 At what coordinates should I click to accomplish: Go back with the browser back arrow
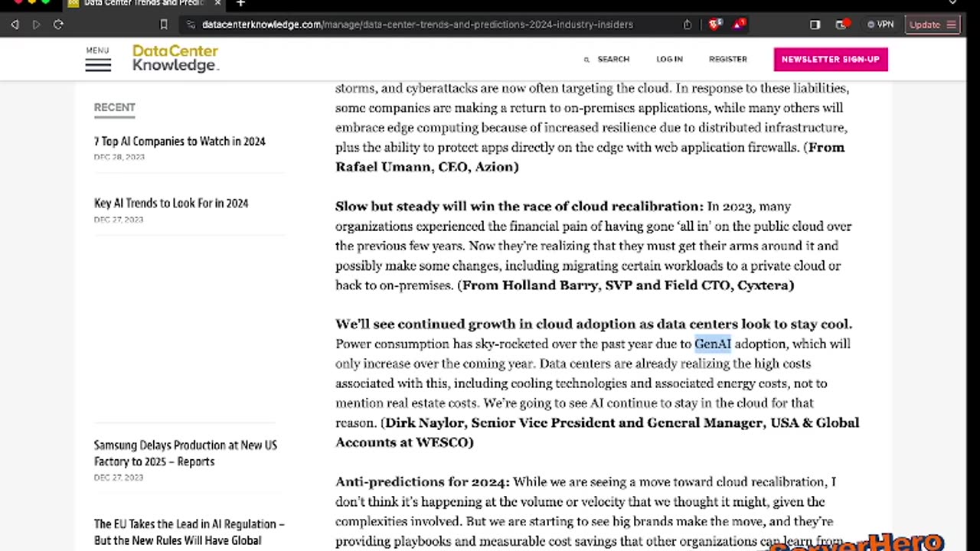tap(15, 24)
